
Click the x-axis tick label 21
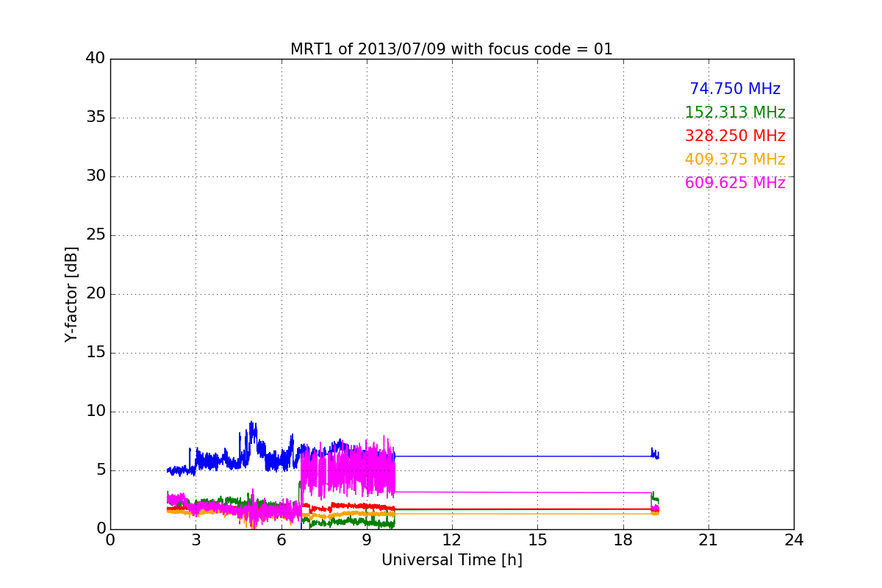[709, 540]
